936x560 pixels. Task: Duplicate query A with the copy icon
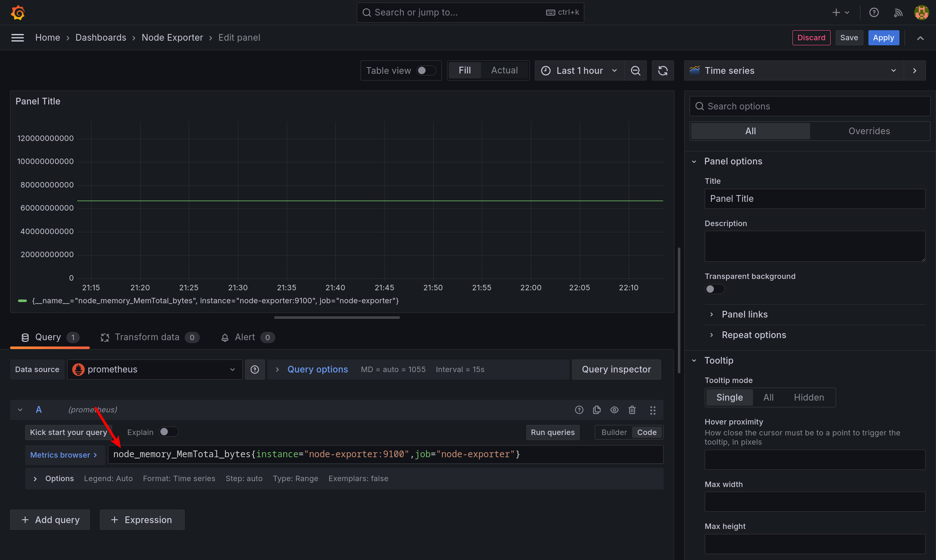click(597, 410)
